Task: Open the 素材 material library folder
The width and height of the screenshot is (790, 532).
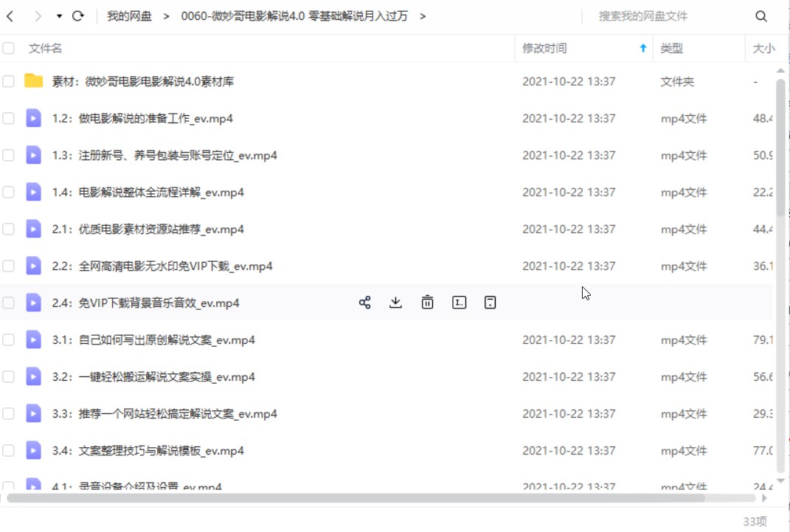Action: [x=143, y=82]
